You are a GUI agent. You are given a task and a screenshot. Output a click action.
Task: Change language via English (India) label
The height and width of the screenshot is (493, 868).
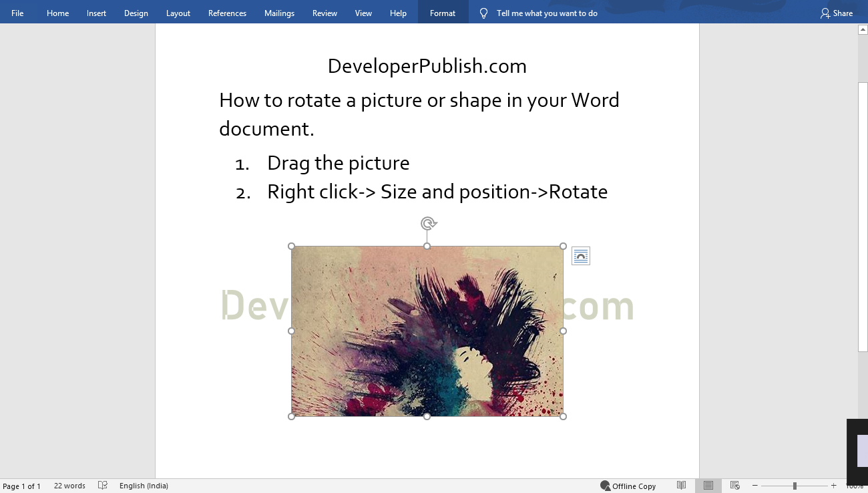coord(144,486)
